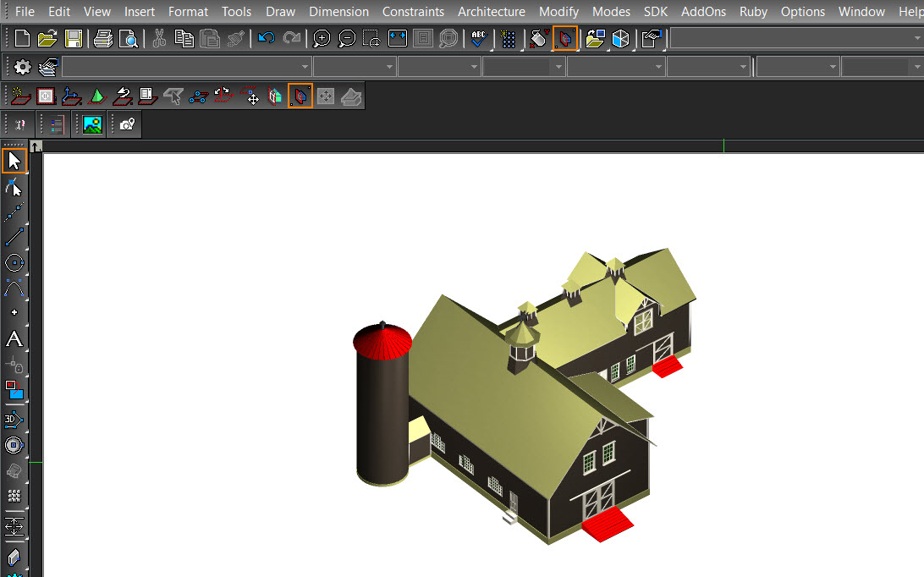The height and width of the screenshot is (577, 924).
Task: Open the File menu
Action: (25, 12)
